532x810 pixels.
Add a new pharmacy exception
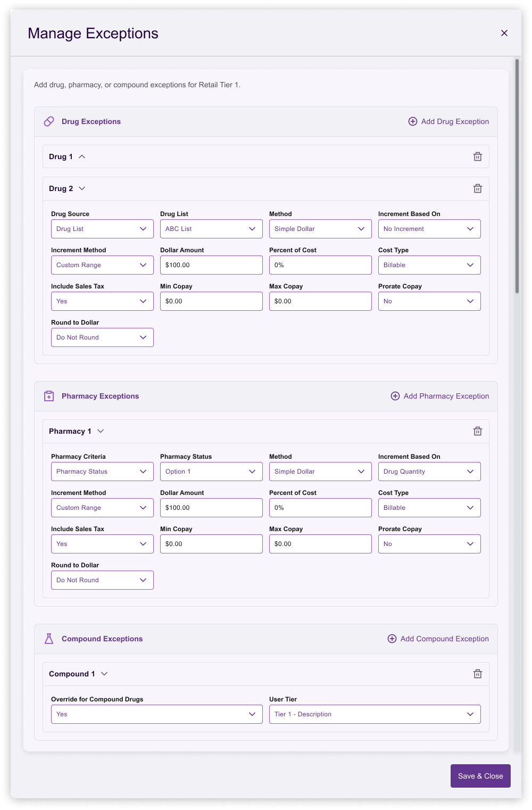tap(440, 396)
